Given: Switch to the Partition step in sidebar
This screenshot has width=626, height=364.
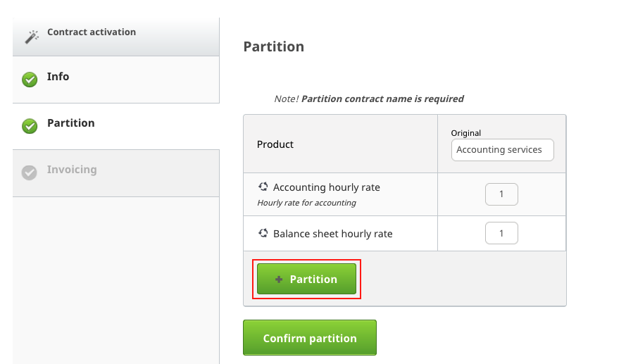Looking at the screenshot, I should click(70, 123).
